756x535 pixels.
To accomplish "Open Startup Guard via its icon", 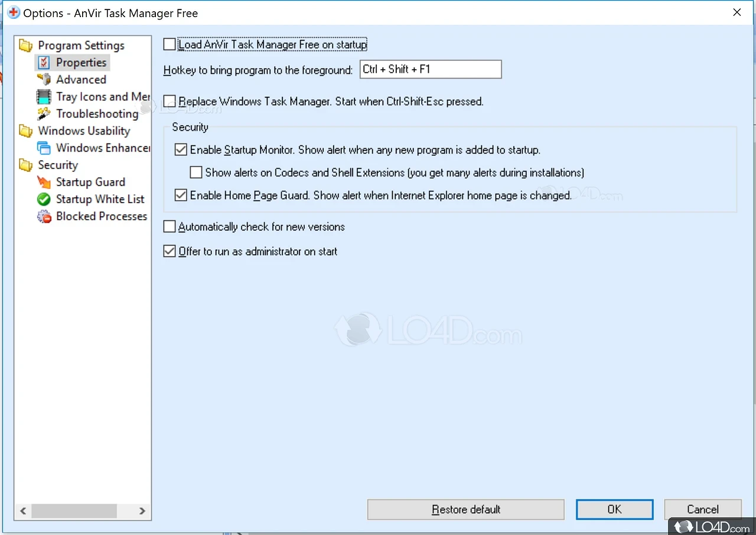I will click(x=43, y=182).
